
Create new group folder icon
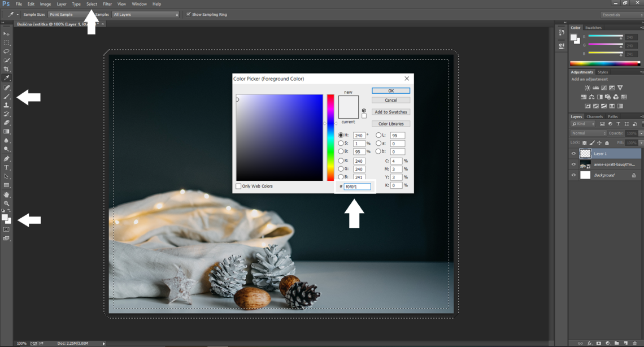616,343
